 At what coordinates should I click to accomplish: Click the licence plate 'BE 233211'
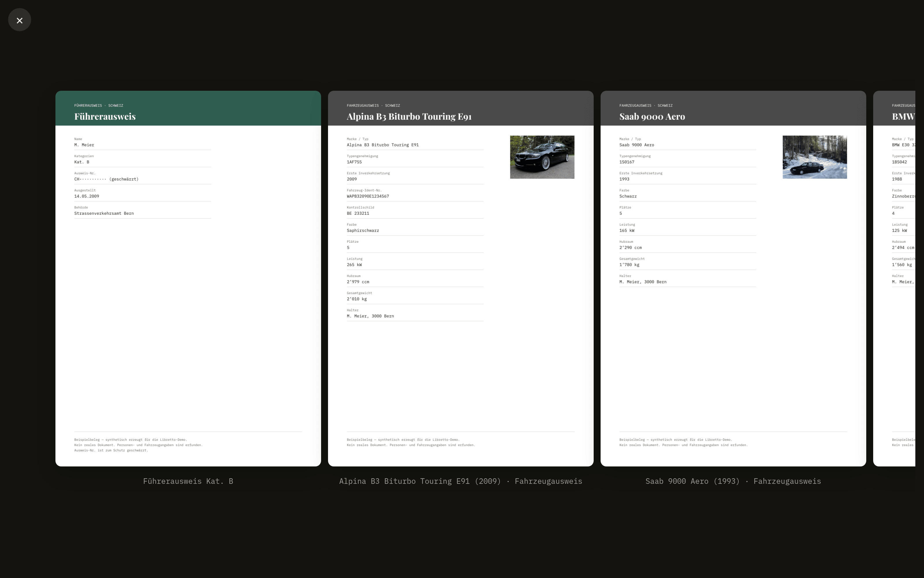point(358,214)
